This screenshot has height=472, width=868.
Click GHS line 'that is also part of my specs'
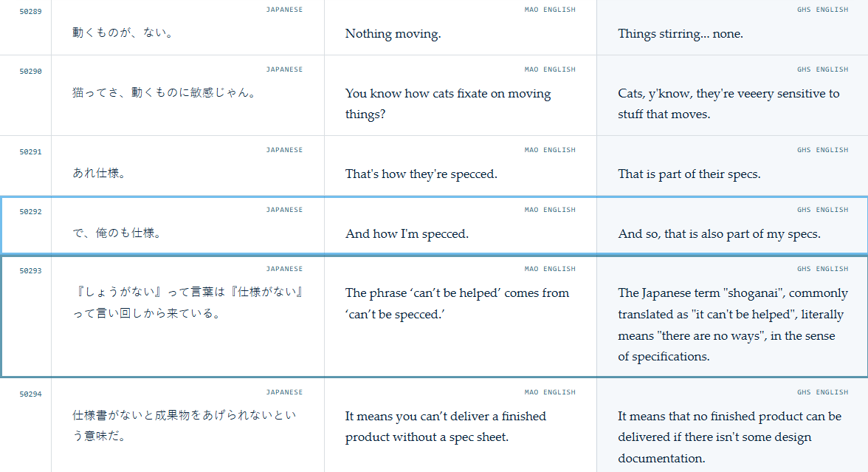(x=719, y=233)
